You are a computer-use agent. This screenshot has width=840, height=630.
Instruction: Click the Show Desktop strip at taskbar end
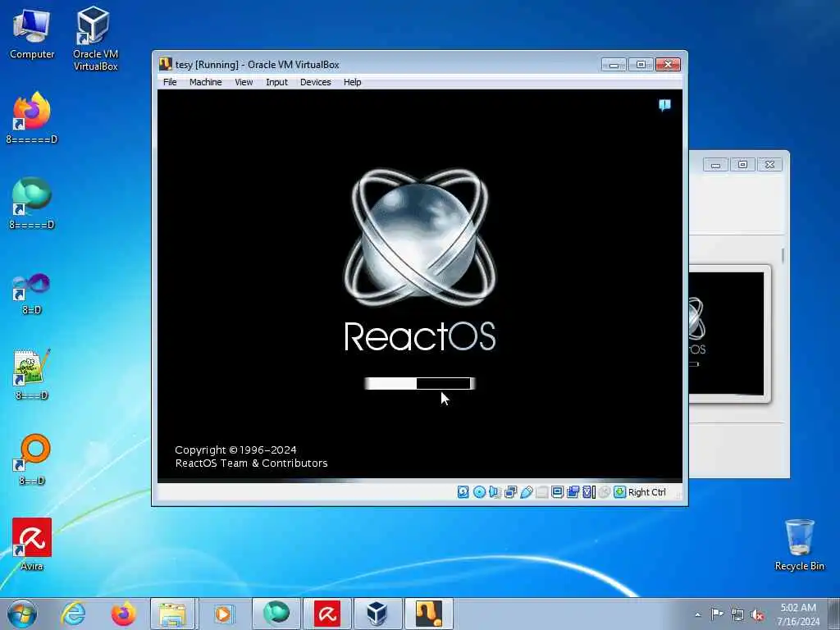point(834,614)
